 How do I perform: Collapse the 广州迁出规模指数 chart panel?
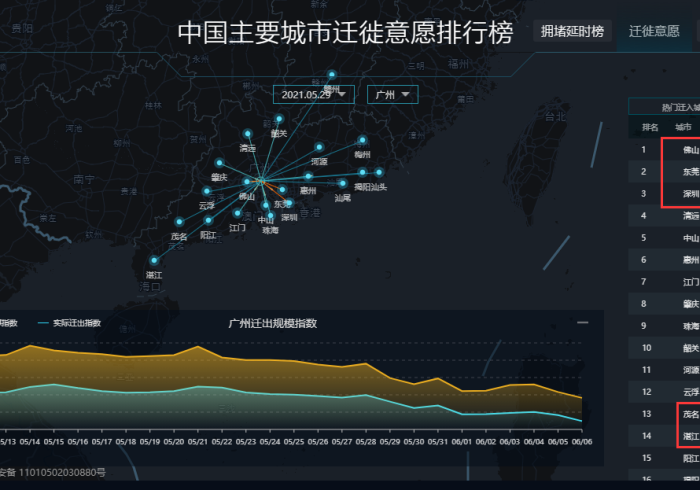click(583, 322)
